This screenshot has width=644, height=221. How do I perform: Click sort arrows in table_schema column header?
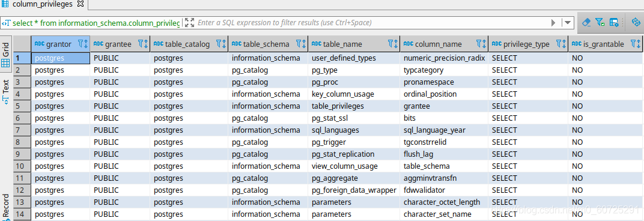click(303, 44)
